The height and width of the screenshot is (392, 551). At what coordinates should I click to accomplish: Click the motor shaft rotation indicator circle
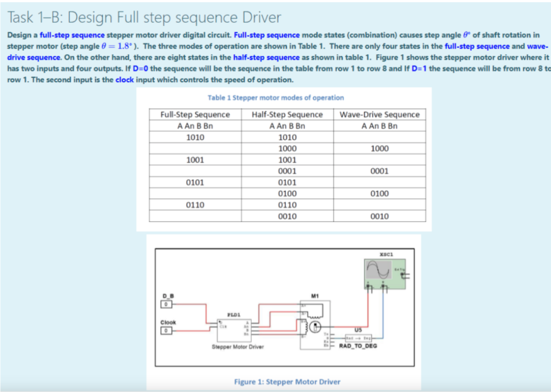pos(315,327)
